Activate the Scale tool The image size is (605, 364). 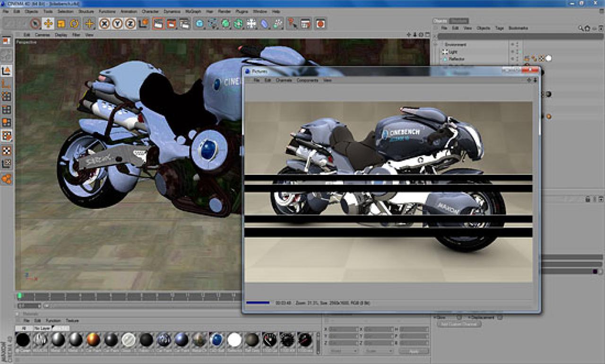[61, 23]
